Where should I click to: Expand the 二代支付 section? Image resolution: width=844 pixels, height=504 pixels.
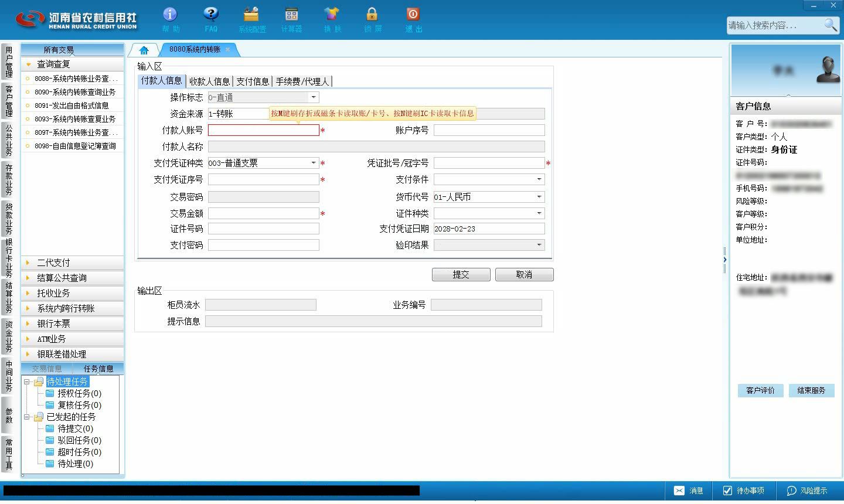coord(73,263)
